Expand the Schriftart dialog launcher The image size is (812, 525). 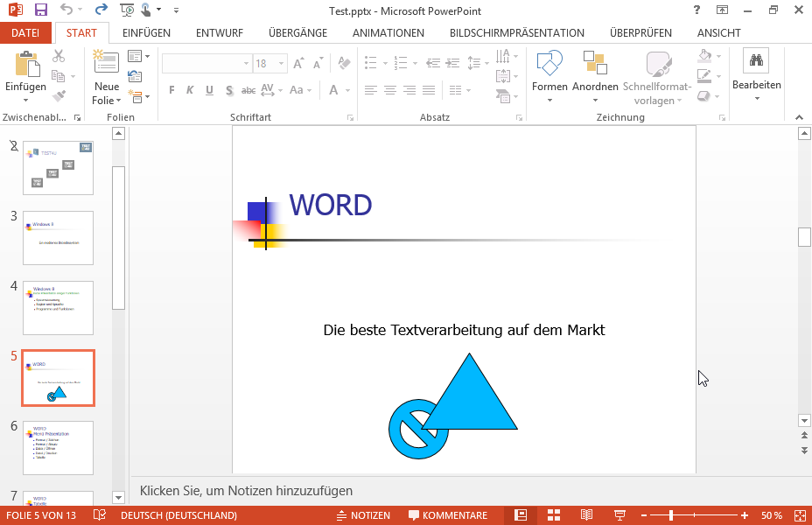350,118
